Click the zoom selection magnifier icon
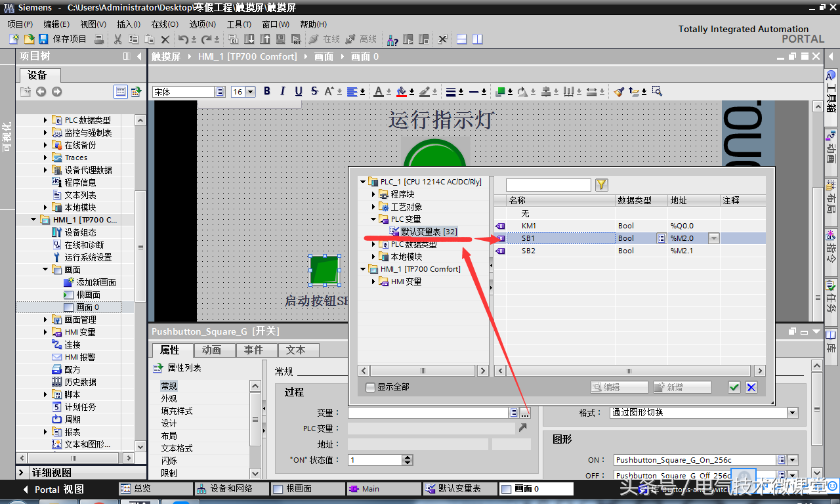Screen dimensions: 840x504 [657, 91]
